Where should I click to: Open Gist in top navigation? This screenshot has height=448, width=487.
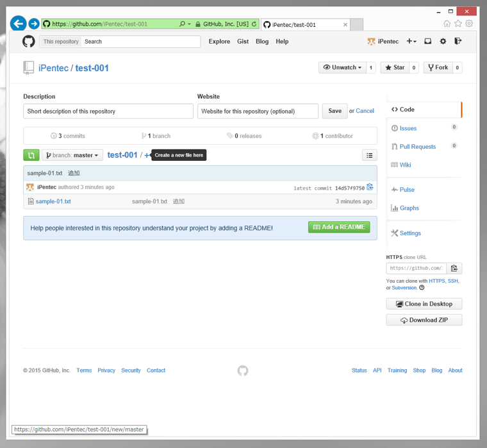click(243, 41)
